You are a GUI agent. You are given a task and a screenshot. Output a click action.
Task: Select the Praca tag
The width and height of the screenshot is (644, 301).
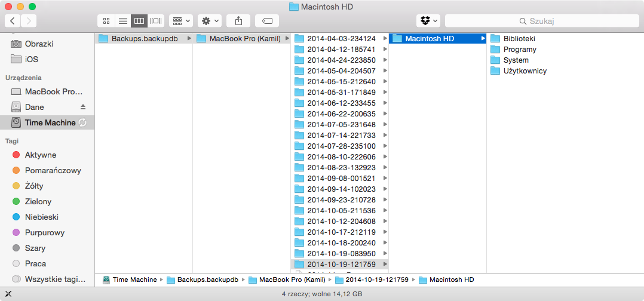(47, 263)
